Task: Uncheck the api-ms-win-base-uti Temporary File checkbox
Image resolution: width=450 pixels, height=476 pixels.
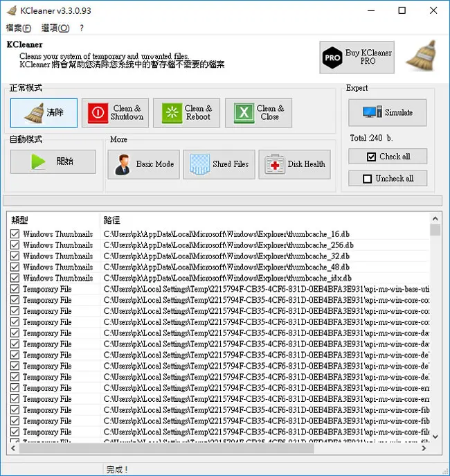Action: tap(15, 289)
